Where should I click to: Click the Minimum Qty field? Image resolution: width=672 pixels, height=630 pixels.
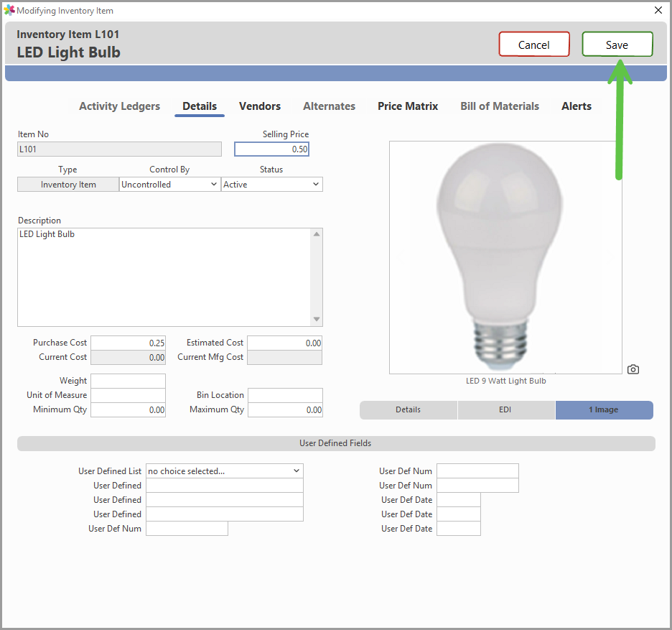[128, 409]
